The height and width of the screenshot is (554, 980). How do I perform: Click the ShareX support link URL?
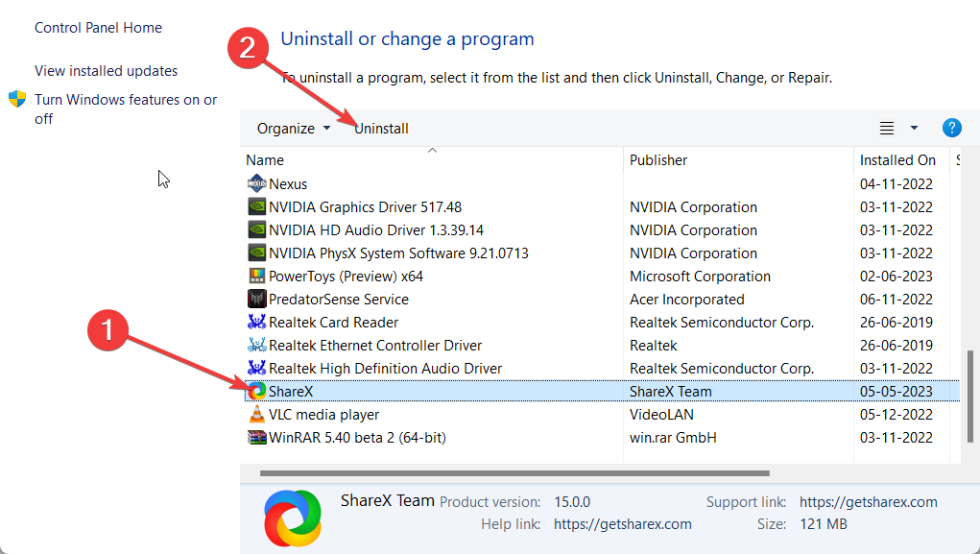[868, 501]
